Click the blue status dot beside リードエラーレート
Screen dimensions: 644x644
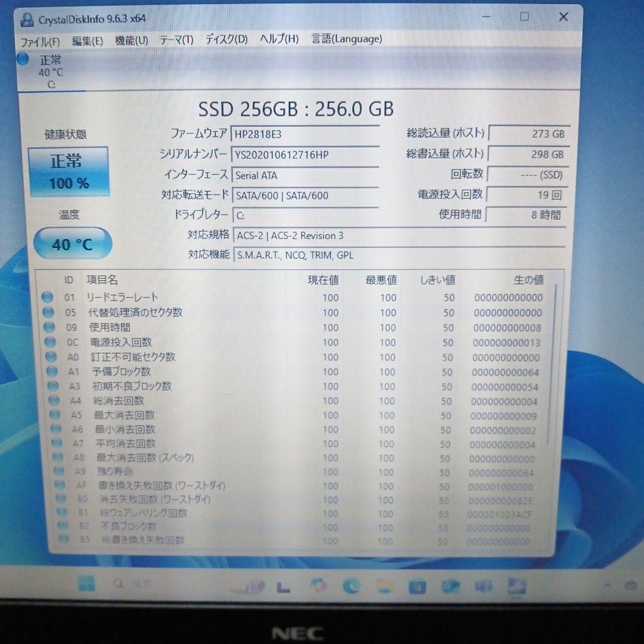(x=48, y=298)
